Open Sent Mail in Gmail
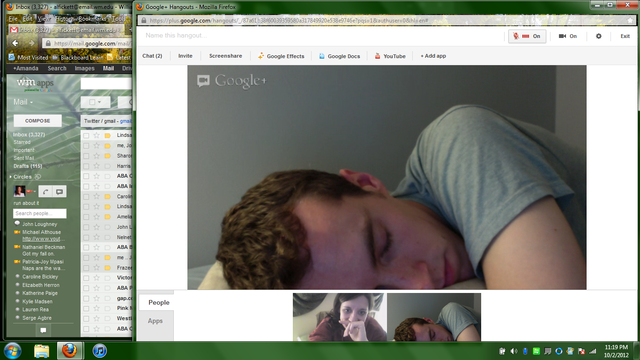This screenshot has height=360, width=640. (24, 158)
